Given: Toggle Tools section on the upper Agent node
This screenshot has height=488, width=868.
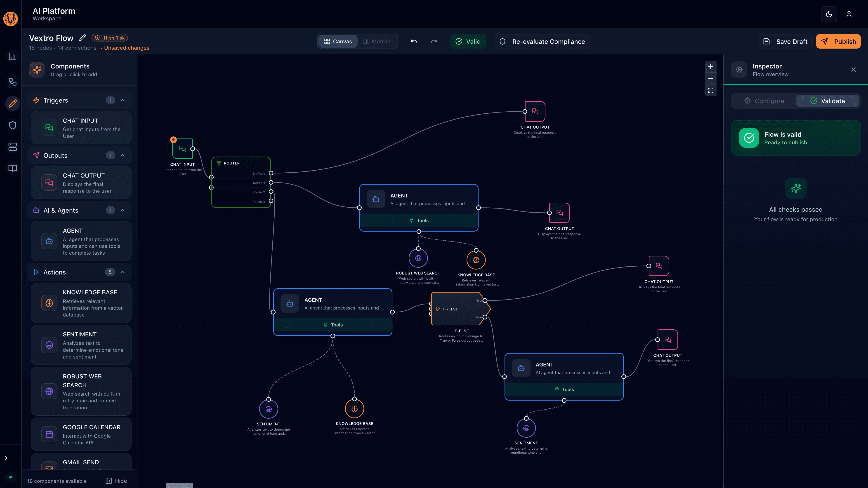Looking at the screenshot, I should coord(419,220).
